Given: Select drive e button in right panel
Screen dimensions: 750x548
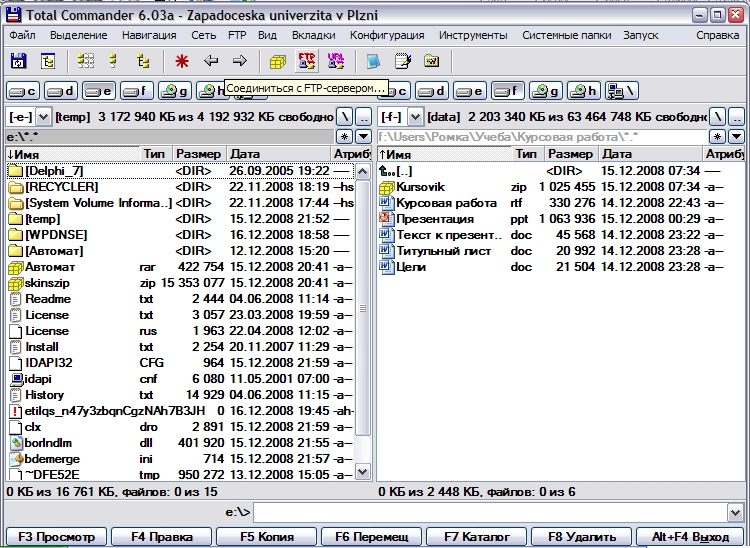Looking at the screenshot, I should [x=470, y=91].
